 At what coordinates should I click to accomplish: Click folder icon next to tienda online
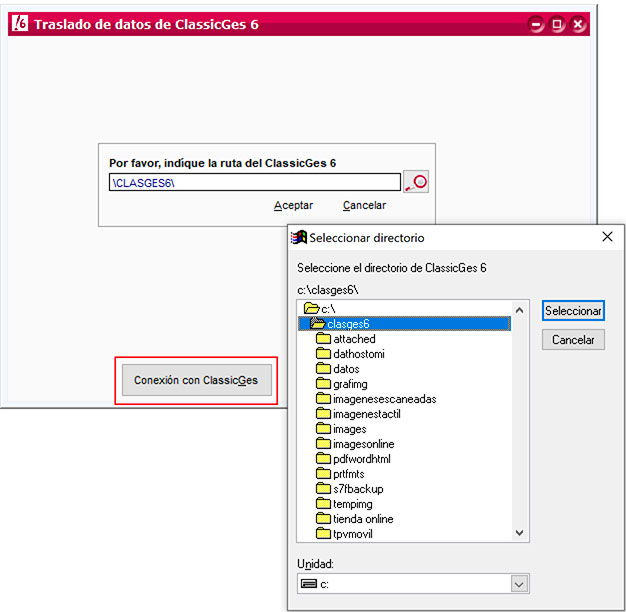click(x=323, y=519)
